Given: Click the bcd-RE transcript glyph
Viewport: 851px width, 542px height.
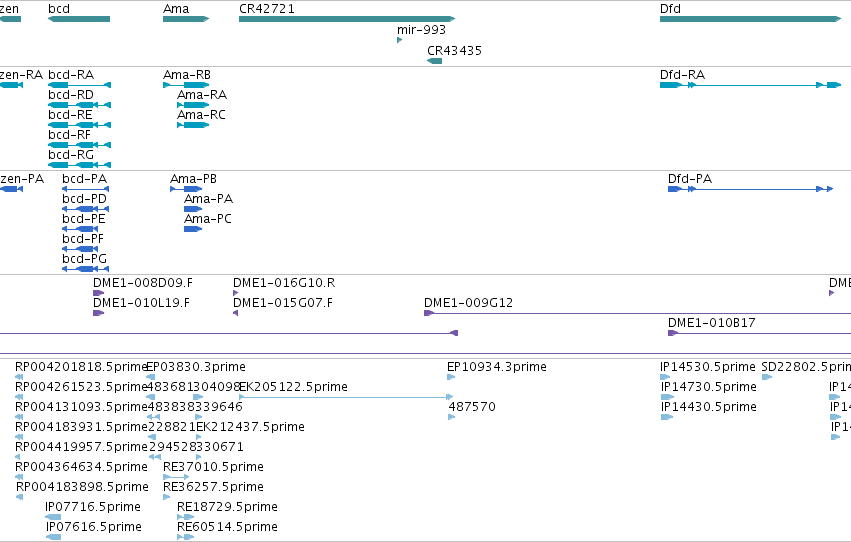Looking at the screenshot, I should click(x=80, y=125).
